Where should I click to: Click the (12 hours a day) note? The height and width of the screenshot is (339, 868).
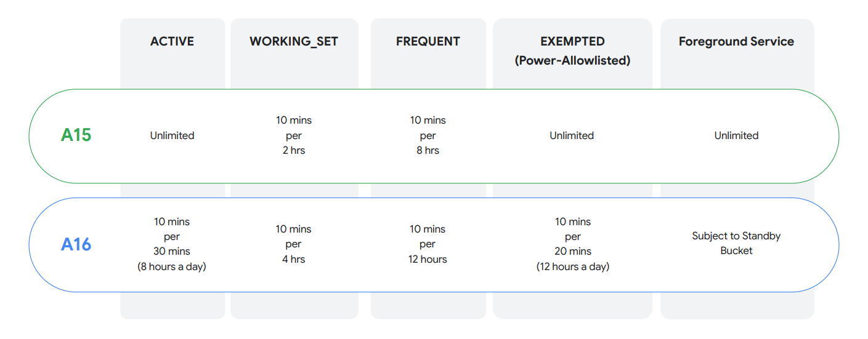click(573, 266)
